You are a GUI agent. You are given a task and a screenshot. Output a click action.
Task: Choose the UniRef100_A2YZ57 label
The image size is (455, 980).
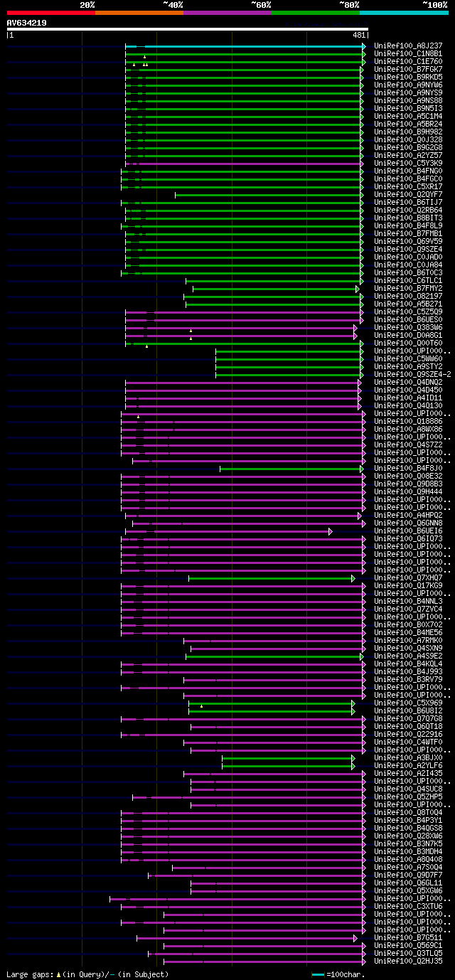coord(408,155)
